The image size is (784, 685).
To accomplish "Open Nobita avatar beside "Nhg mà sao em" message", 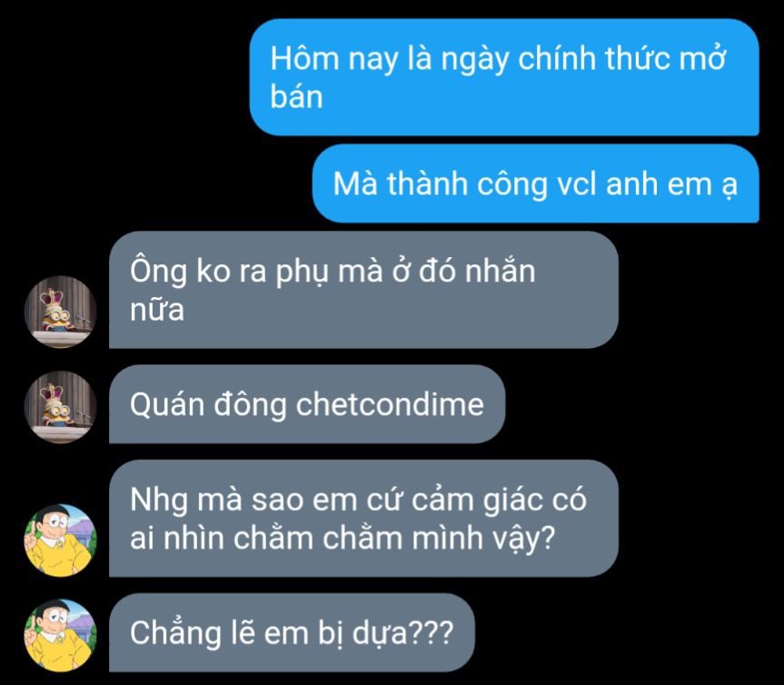I will (x=61, y=541).
